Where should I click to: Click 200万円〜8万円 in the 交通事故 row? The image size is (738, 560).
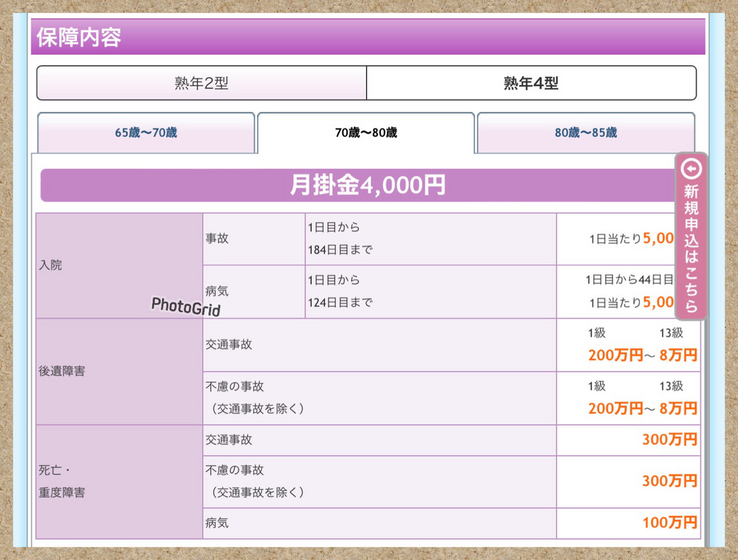click(x=643, y=355)
